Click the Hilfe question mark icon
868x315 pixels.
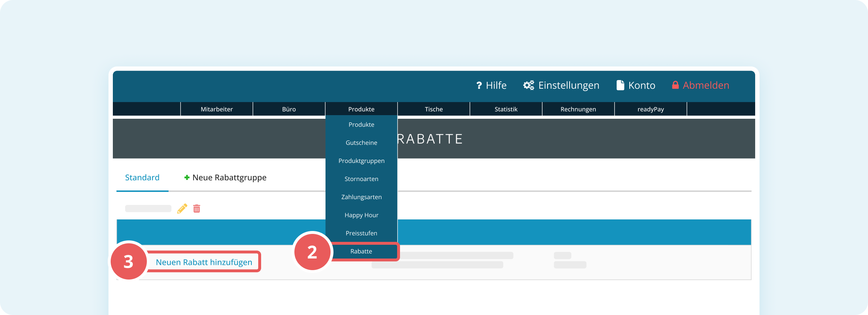[x=479, y=85]
